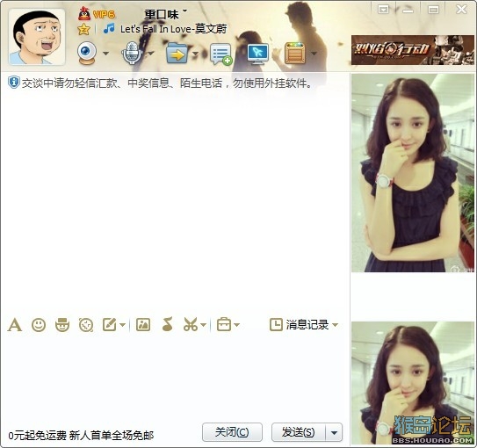The height and width of the screenshot is (448, 477).
Task: Expand toolbox options arrow
Action: click(236, 325)
